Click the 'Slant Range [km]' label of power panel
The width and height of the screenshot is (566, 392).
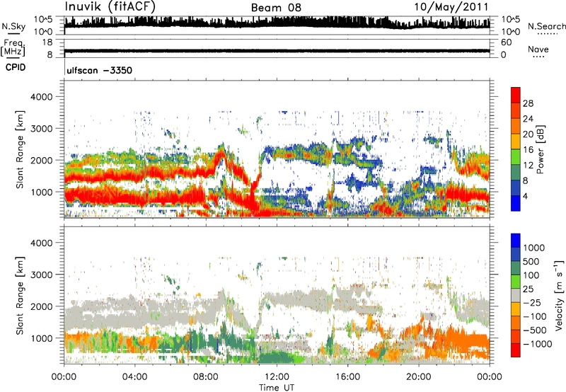[x=21, y=149]
